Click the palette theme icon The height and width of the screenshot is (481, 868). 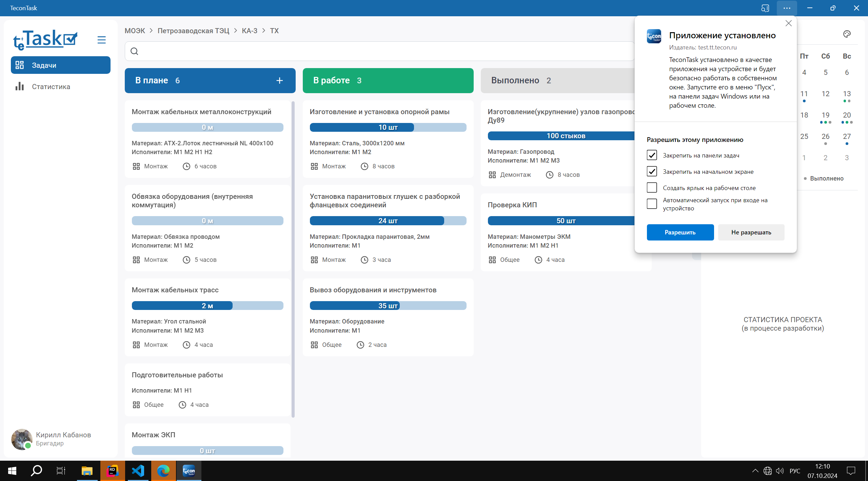[x=847, y=34]
